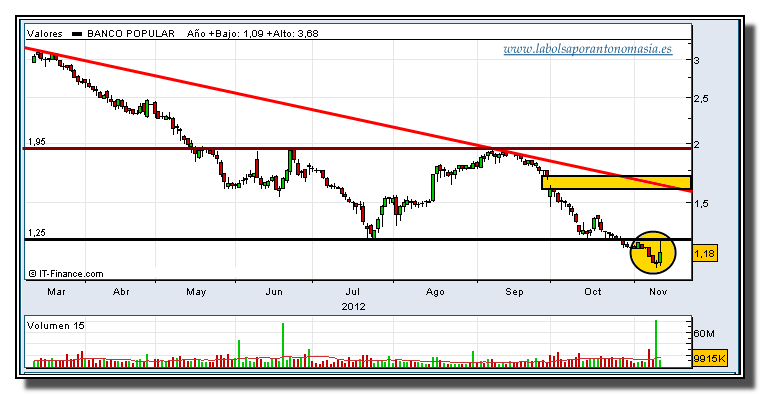The height and width of the screenshot is (394, 760).
Task: Click the 2,5 price axis label
Action: coord(701,98)
